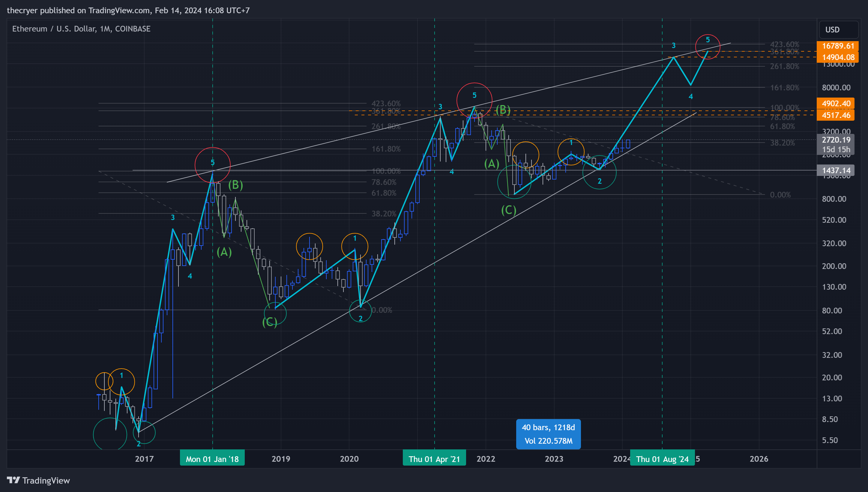Click the projected wave 4 label

click(x=691, y=97)
